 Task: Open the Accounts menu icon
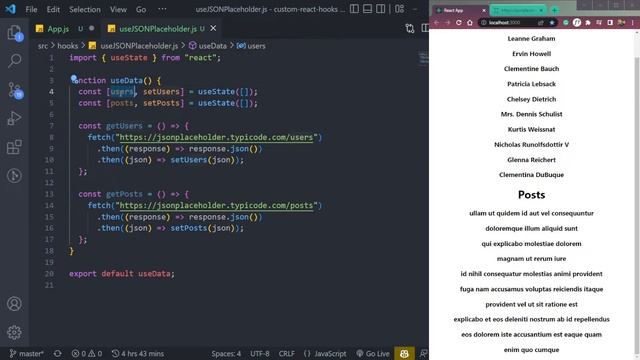point(14,304)
